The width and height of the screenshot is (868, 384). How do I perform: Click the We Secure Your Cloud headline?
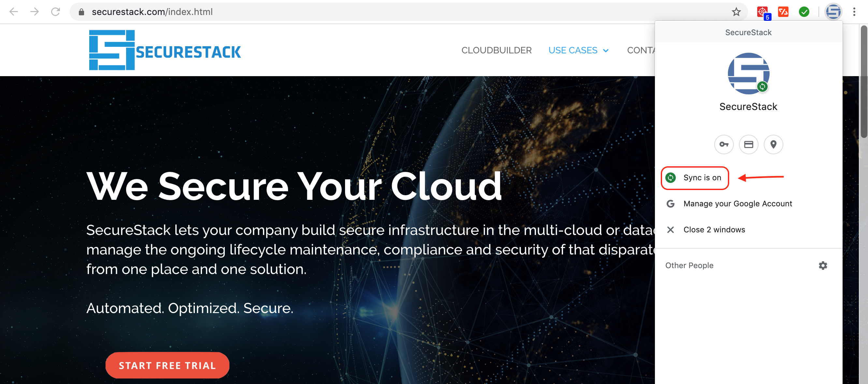(294, 186)
